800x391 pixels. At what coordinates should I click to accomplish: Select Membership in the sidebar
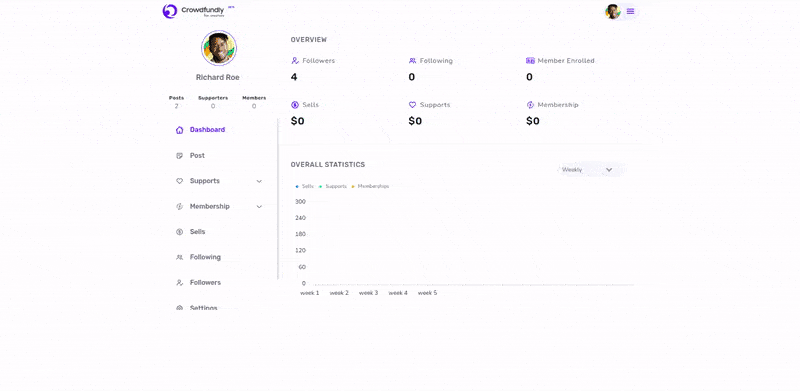[x=210, y=207]
